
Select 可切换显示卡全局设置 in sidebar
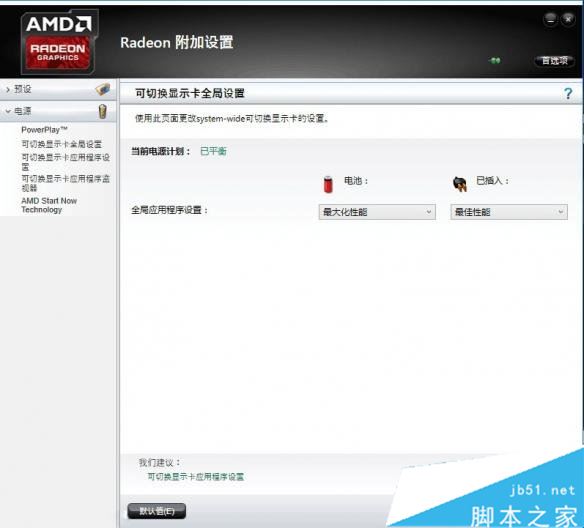click(x=61, y=144)
